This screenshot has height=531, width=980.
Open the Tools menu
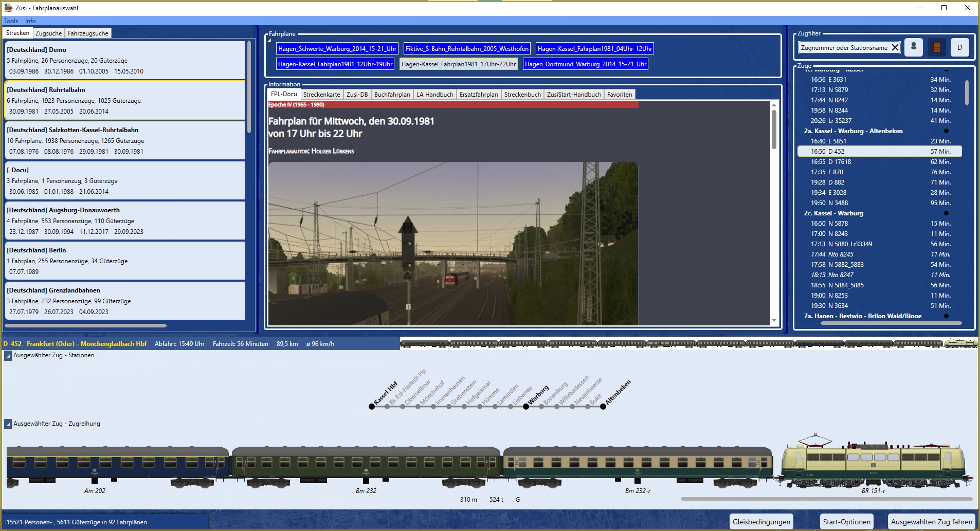pyautogui.click(x=11, y=21)
